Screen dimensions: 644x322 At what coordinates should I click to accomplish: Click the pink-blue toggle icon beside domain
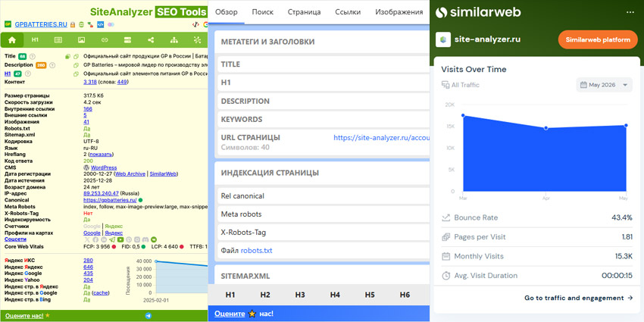pyautogui.click(x=111, y=25)
